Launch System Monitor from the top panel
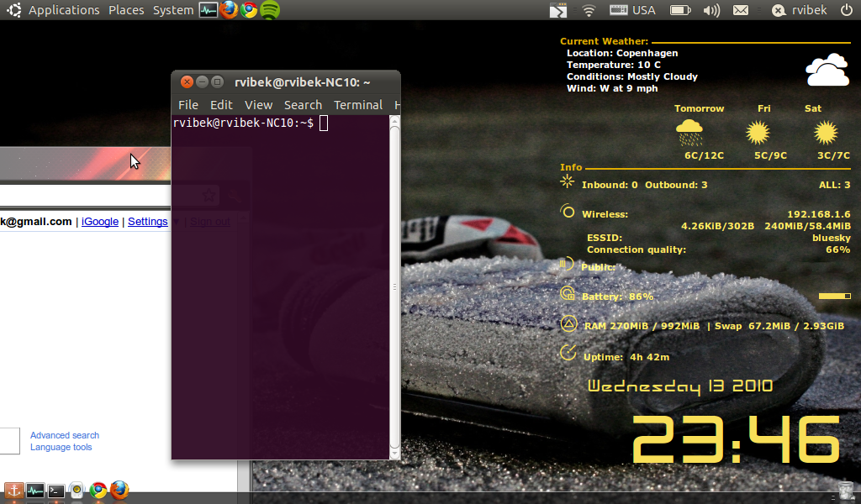The width and height of the screenshot is (861, 504). coord(209,10)
